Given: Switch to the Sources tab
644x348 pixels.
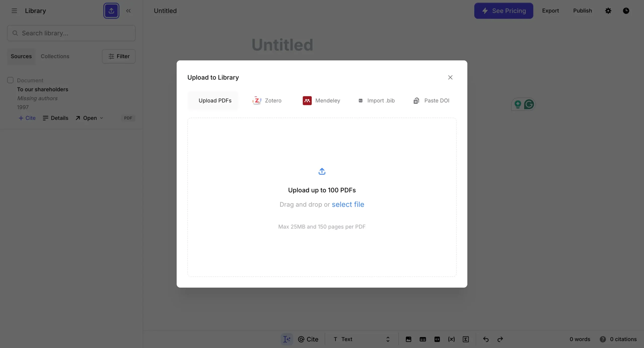Looking at the screenshot, I should pyautogui.click(x=21, y=56).
